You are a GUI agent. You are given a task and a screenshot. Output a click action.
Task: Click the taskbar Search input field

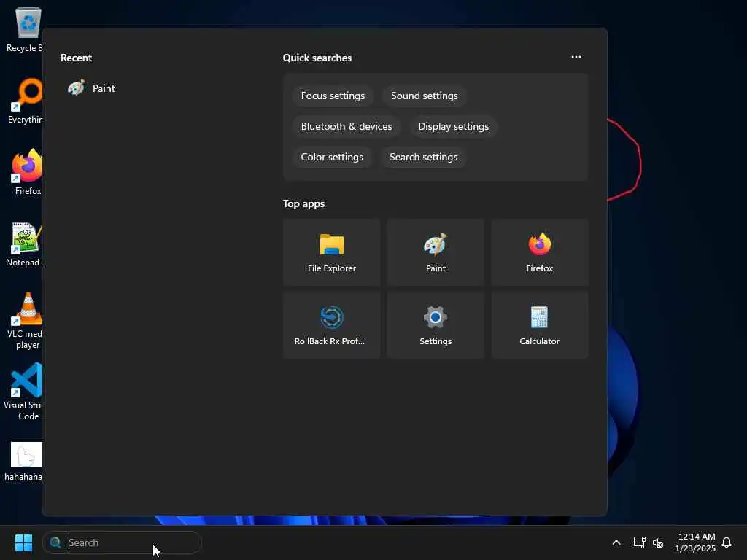[x=122, y=542]
